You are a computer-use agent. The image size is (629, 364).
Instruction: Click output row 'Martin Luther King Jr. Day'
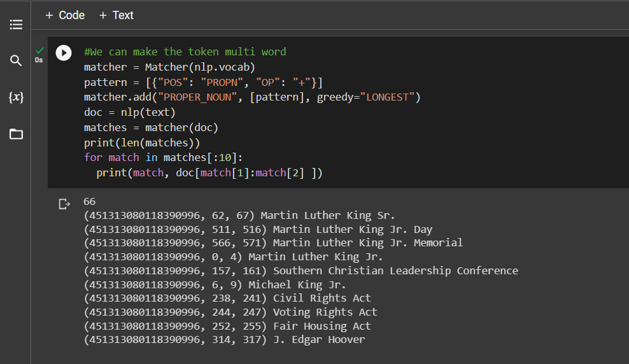258,230
